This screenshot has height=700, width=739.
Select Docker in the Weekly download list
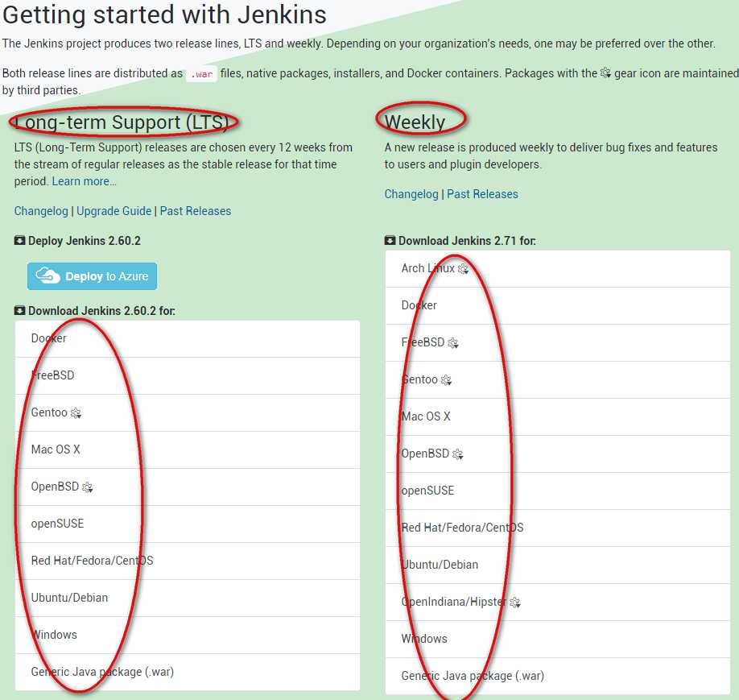[558, 305]
